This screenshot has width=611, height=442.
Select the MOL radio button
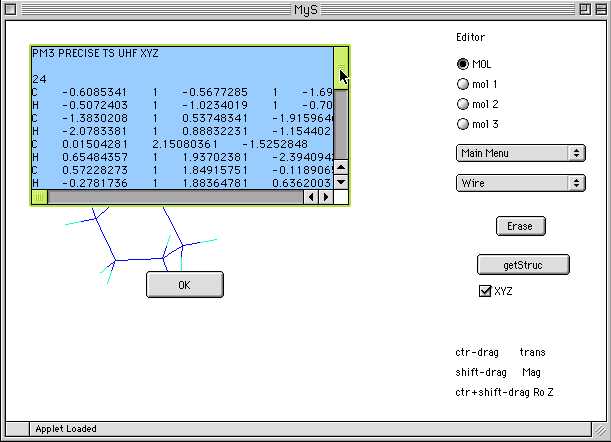463,64
